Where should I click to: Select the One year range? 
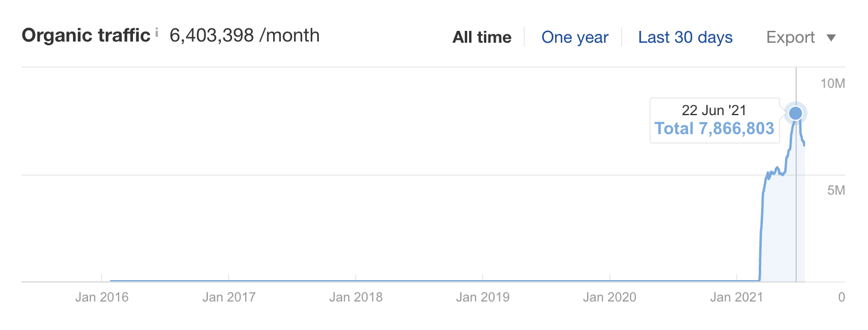tap(575, 37)
